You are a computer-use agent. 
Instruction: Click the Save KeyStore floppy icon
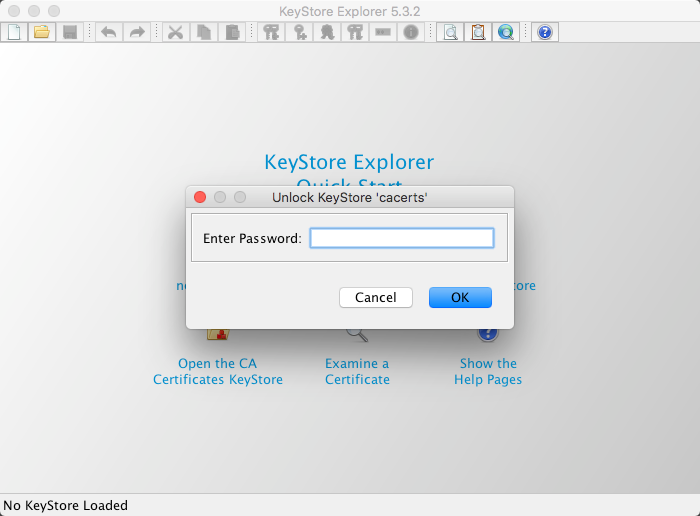tap(70, 32)
